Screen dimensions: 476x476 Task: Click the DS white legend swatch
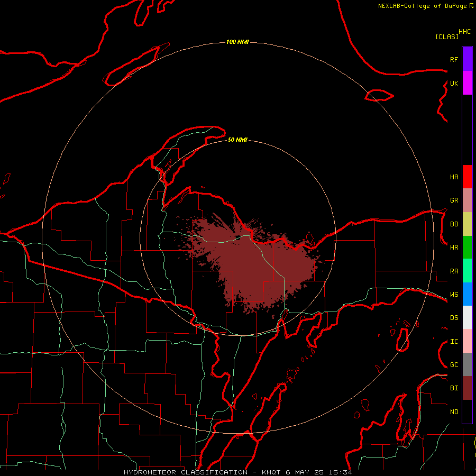pos(467,317)
